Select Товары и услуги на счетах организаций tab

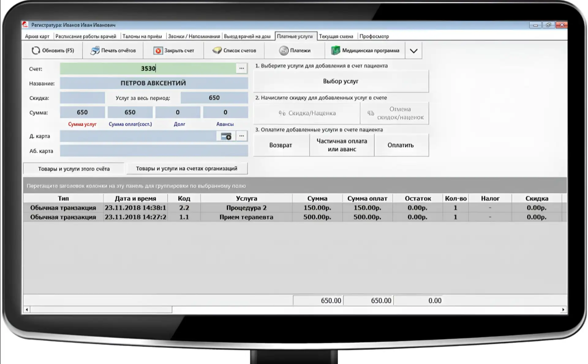[x=187, y=169]
